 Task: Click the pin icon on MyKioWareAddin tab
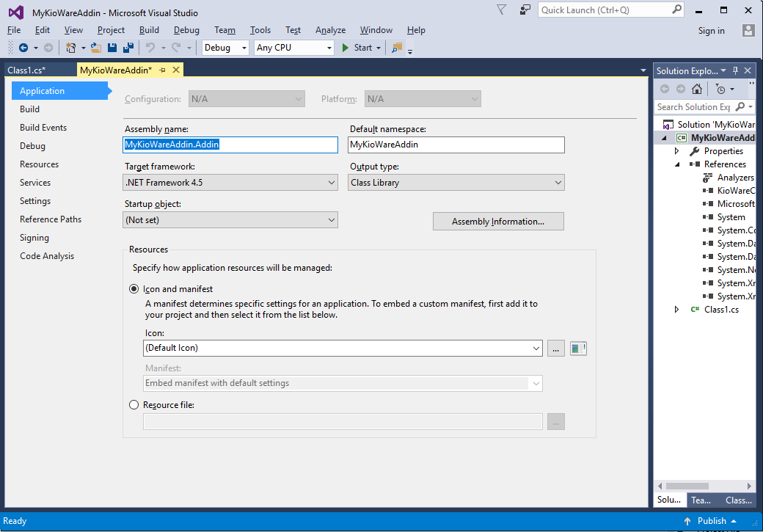coord(163,70)
